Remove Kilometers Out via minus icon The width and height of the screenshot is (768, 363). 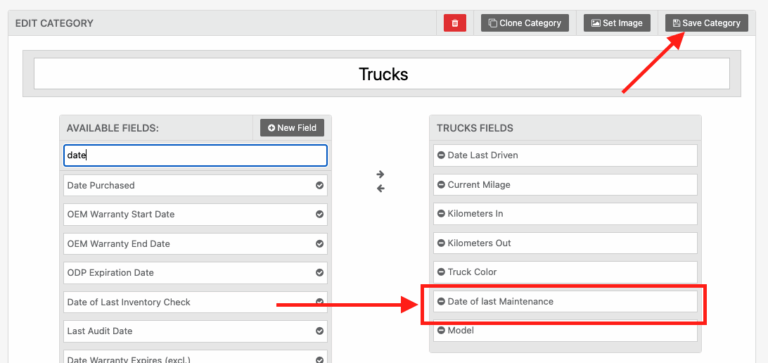(x=441, y=243)
